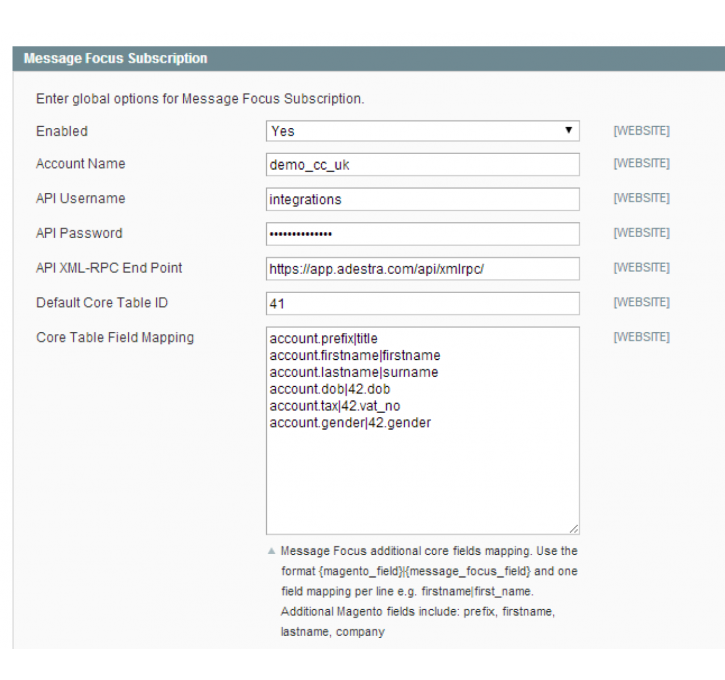Open the Enabled dropdown set to Yes

[422, 131]
